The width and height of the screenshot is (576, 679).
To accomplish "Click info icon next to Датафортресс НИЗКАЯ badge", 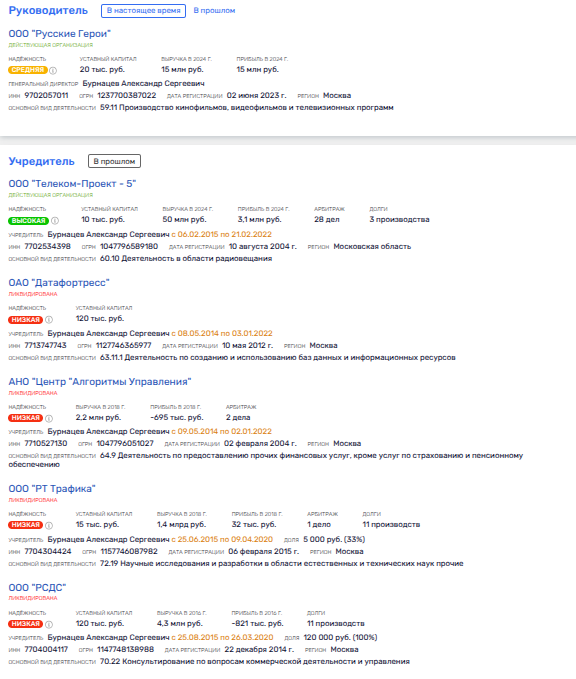I will click(x=49, y=320).
